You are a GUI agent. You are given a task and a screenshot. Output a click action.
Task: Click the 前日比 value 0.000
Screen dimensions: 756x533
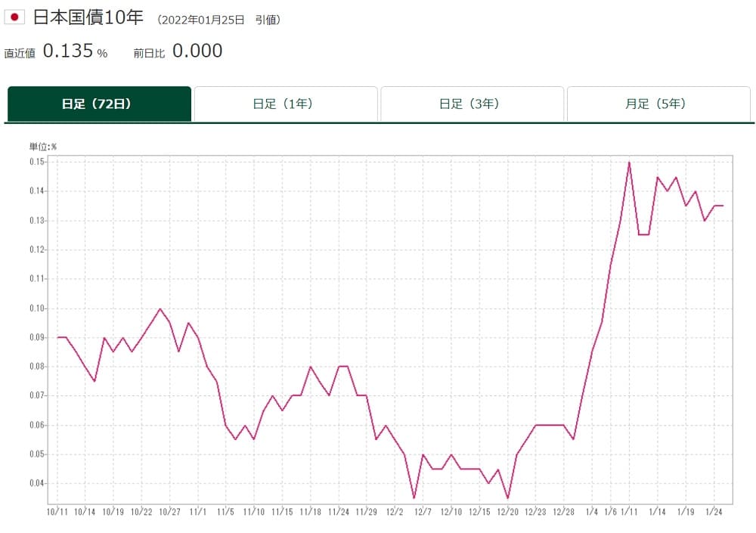(x=197, y=51)
